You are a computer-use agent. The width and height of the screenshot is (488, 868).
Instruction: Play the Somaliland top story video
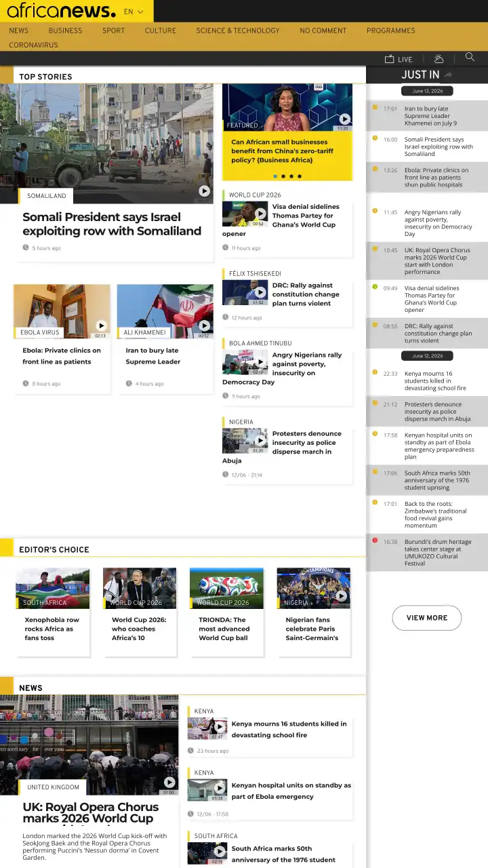click(204, 191)
